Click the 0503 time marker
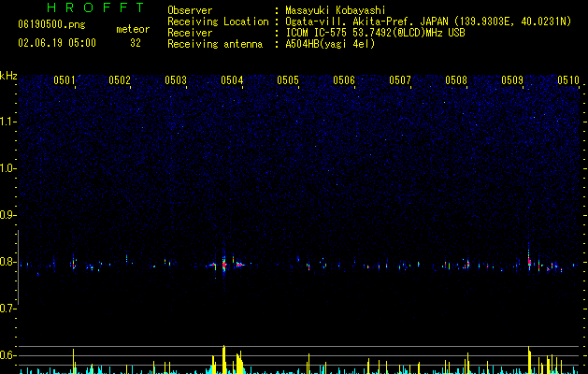588x374 pixels. [x=176, y=80]
